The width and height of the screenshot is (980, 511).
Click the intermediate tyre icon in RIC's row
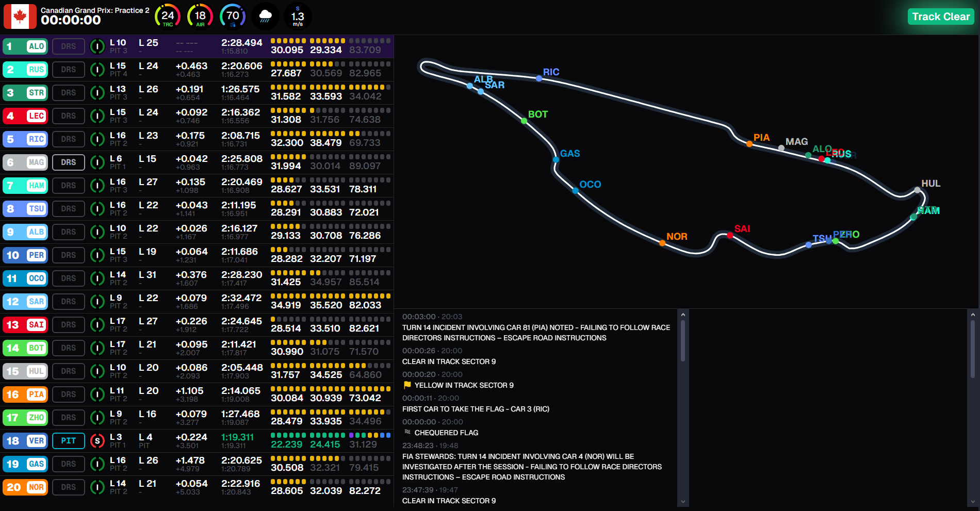tap(97, 139)
